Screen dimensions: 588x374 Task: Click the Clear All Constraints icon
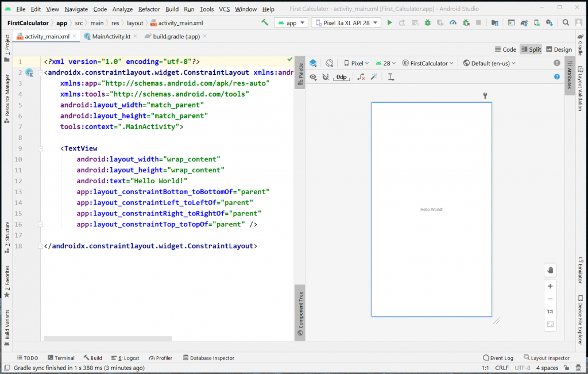(x=361, y=77)
